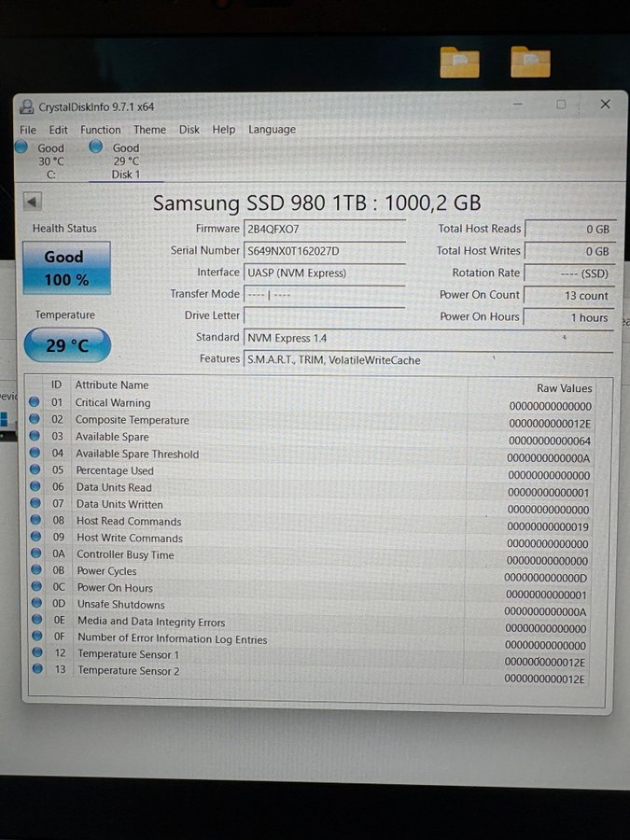Open the Language menu

[x=272, y=130]
